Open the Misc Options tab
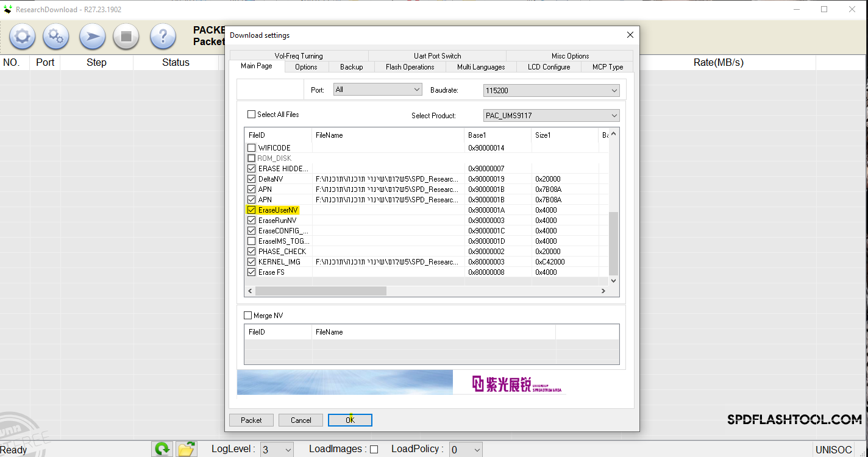 570,56
